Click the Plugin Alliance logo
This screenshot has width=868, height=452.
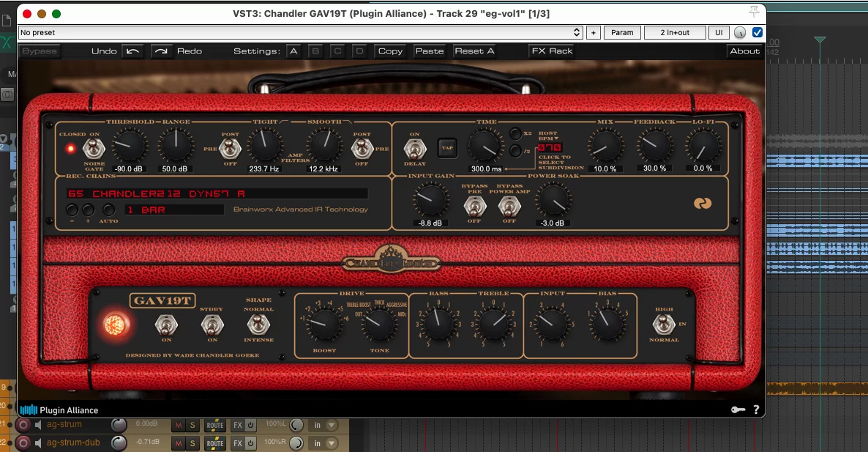pos(59,410)
